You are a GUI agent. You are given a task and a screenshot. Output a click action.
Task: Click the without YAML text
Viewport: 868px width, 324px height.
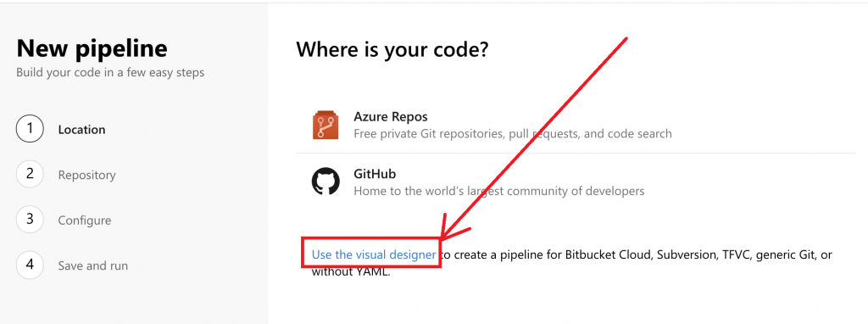[x=351, y=272]
